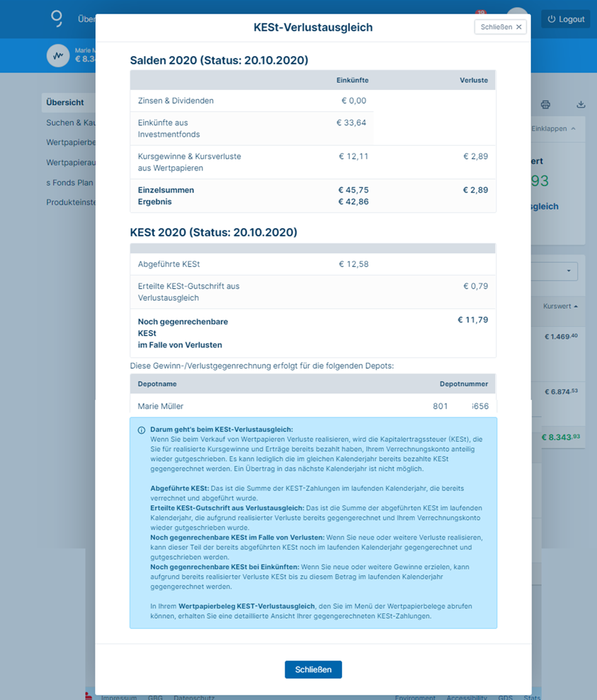Viewport: 597px width, 700px height.
Task: Click the notification badge in header
Action: tap(480, 12)
